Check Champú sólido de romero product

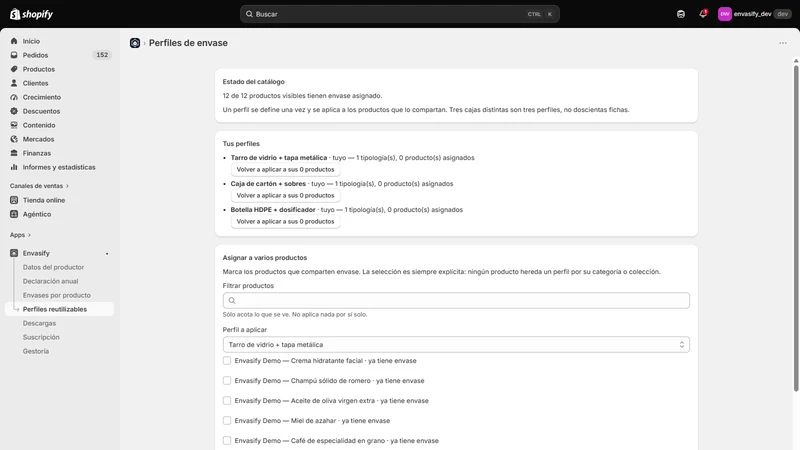click(x=227, y=380)
